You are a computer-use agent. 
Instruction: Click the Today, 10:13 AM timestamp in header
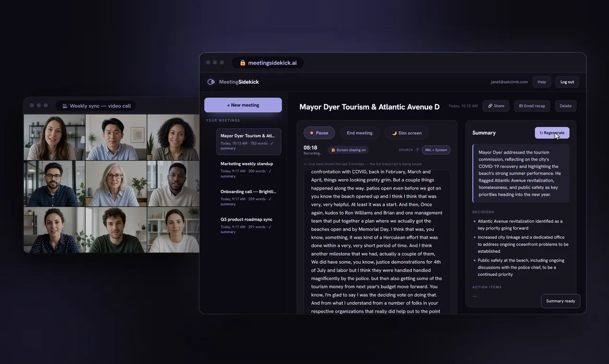[463, 106]
